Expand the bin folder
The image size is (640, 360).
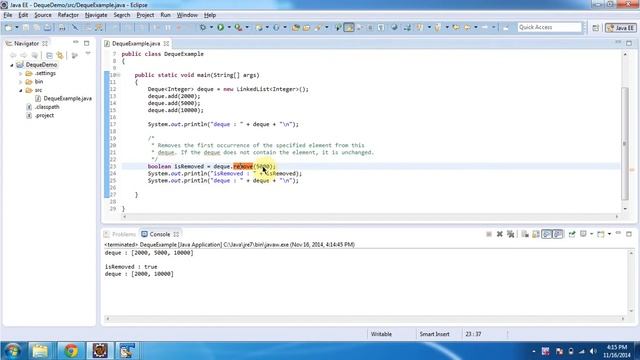pos(21,82)
